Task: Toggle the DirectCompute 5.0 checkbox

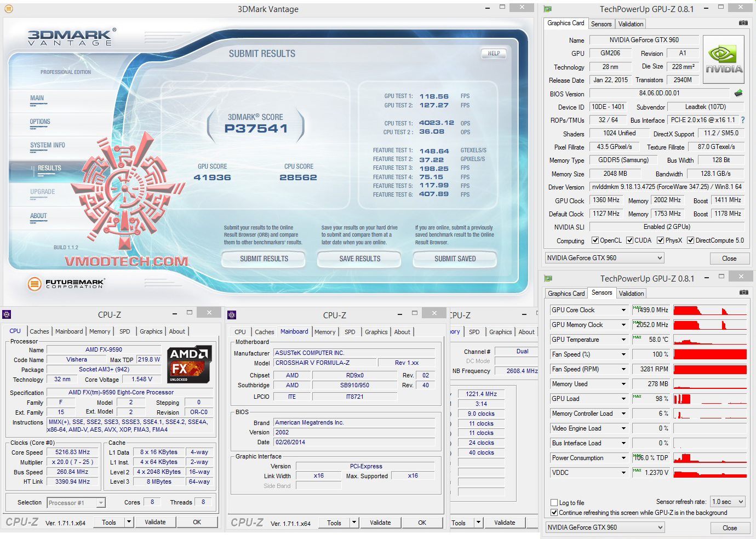Action: [691, 240]
